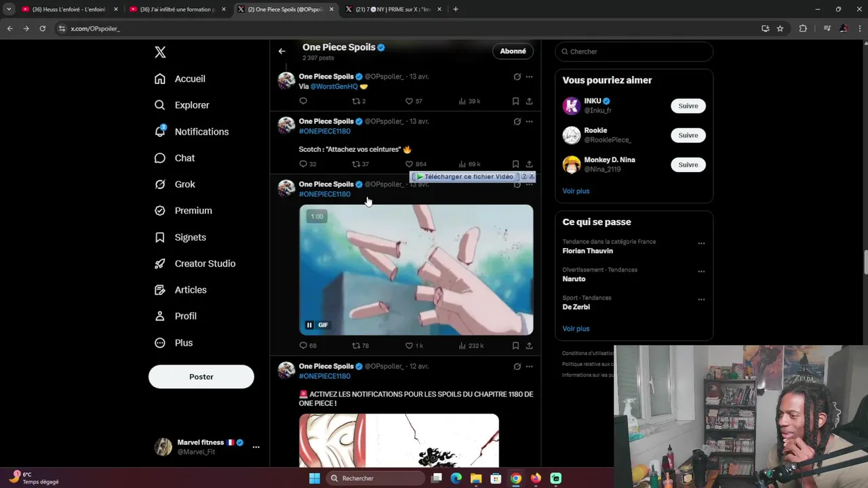Image resolution: width=868 pixels, height=488 pixels.
Task: Open Chat in the sidebar
Action: pos(174,158)
